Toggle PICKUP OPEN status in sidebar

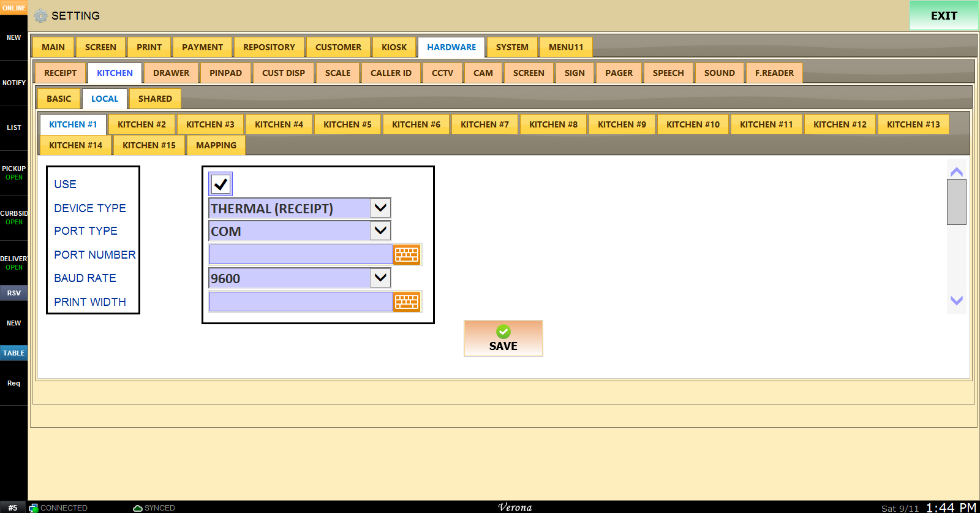click(x=13, y=173)
